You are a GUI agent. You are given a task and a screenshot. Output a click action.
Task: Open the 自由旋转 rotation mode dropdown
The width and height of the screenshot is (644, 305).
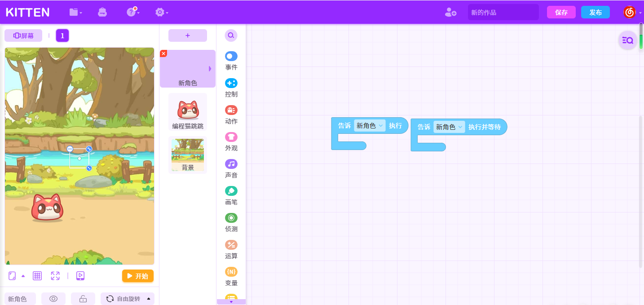tap(128, 299)
